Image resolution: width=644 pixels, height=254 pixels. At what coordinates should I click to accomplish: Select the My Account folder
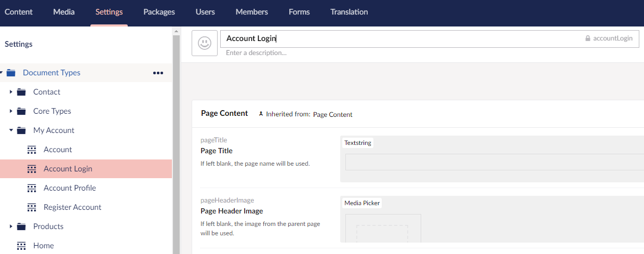53,130
